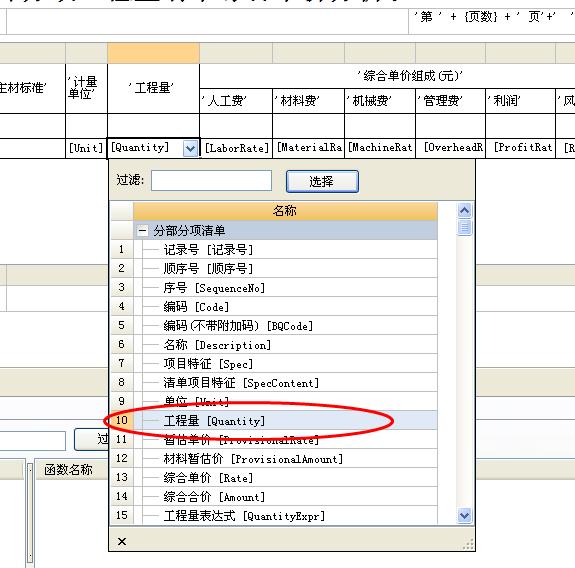Screen dimensions: 575x568
Task: Click the '材料费' header cell
Action: [x=308, y=101]
